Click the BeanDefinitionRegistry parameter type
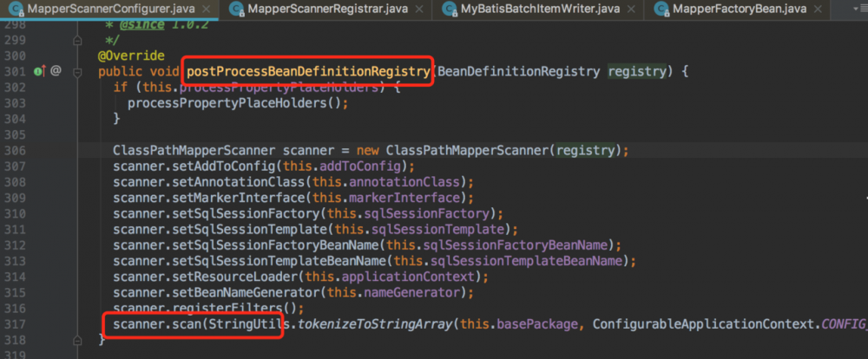 [519, 71]
